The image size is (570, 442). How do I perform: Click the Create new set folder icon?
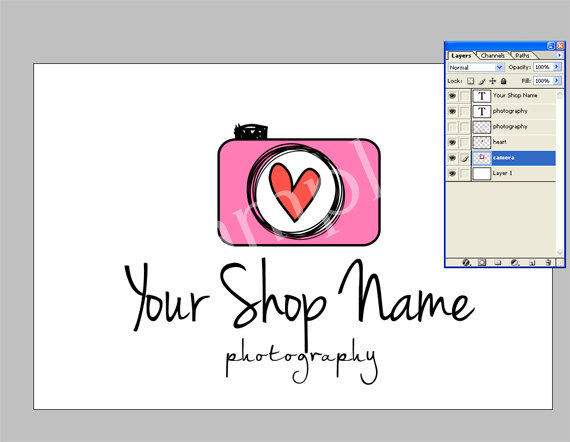tap(498, 262)
